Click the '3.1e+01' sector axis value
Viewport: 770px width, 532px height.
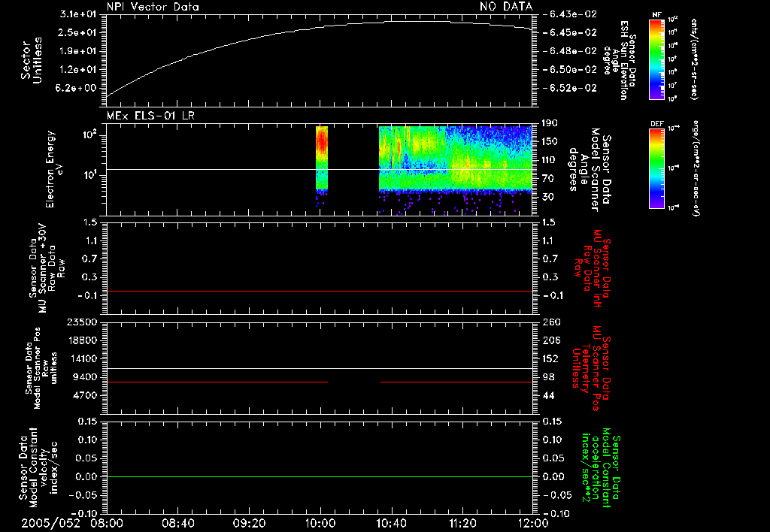point(77,14)
